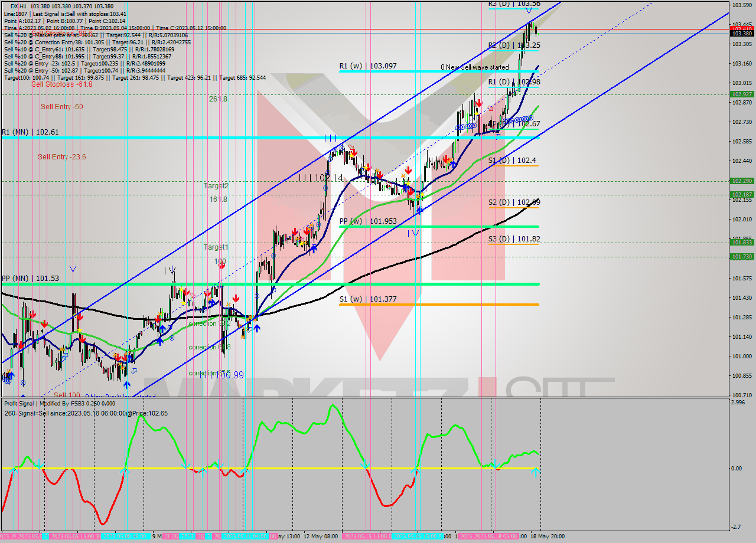Screen dimensions: 756x543
Task: Click the 100.710 price scale value
Action: coord(742,395)
